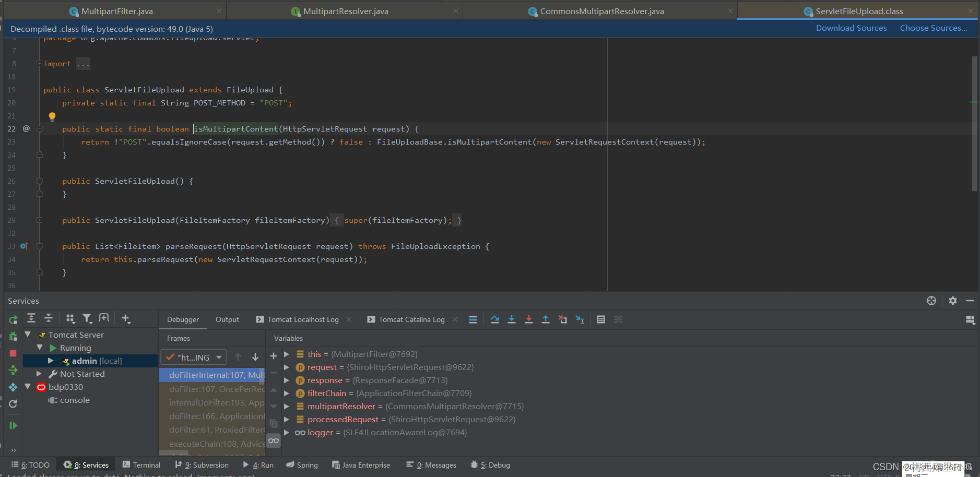Open the Terminal tool window button
980x477 pixels.
pos(141,465)
